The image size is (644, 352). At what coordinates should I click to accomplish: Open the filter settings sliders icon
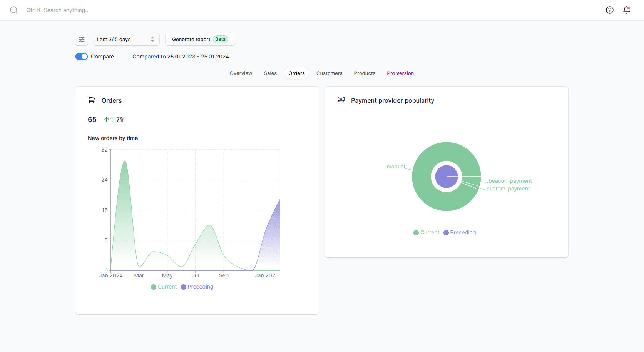pyautogui.click(x=82, y=39)
